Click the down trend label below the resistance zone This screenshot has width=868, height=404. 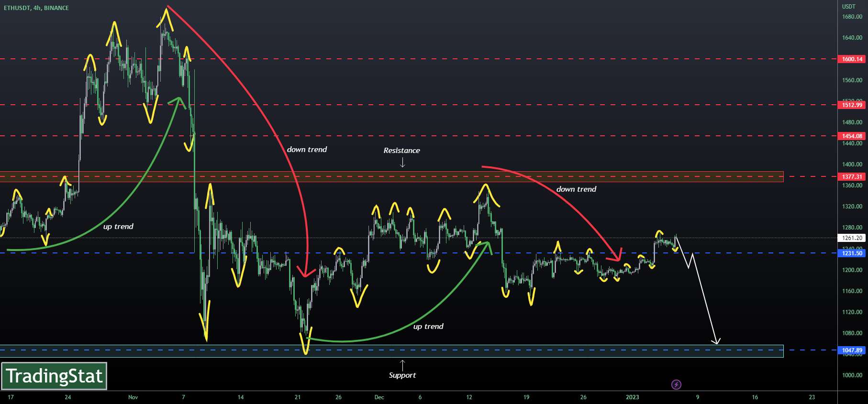(x=576, y=189)
